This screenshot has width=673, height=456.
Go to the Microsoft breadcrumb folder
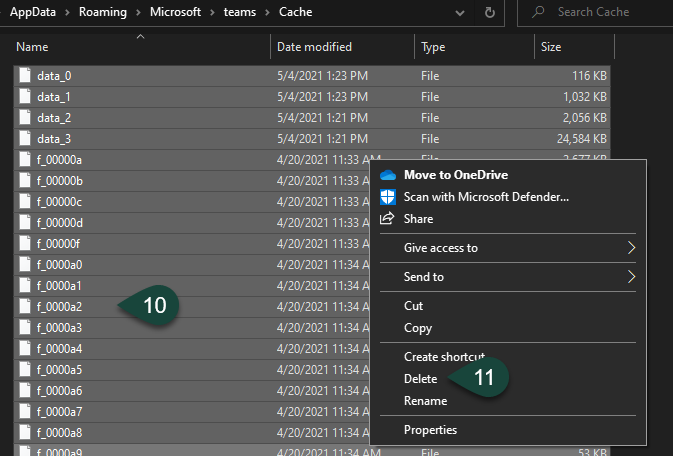pyautogui.click(x=177, y=12)
